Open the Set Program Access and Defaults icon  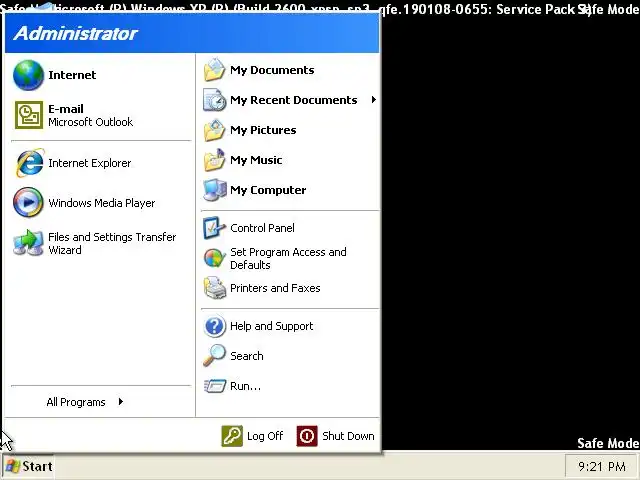214,258
